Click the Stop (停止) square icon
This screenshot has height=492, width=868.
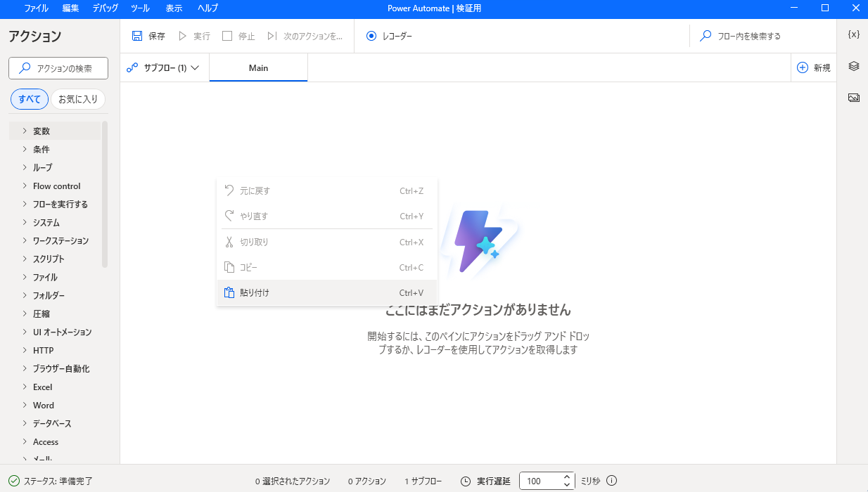(227, 36)
